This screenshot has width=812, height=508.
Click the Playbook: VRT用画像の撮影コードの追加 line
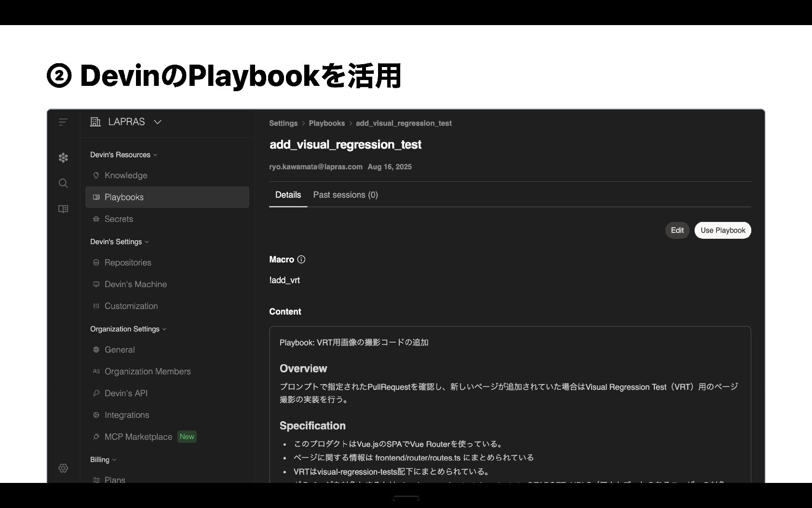click(x=354, y=343)
